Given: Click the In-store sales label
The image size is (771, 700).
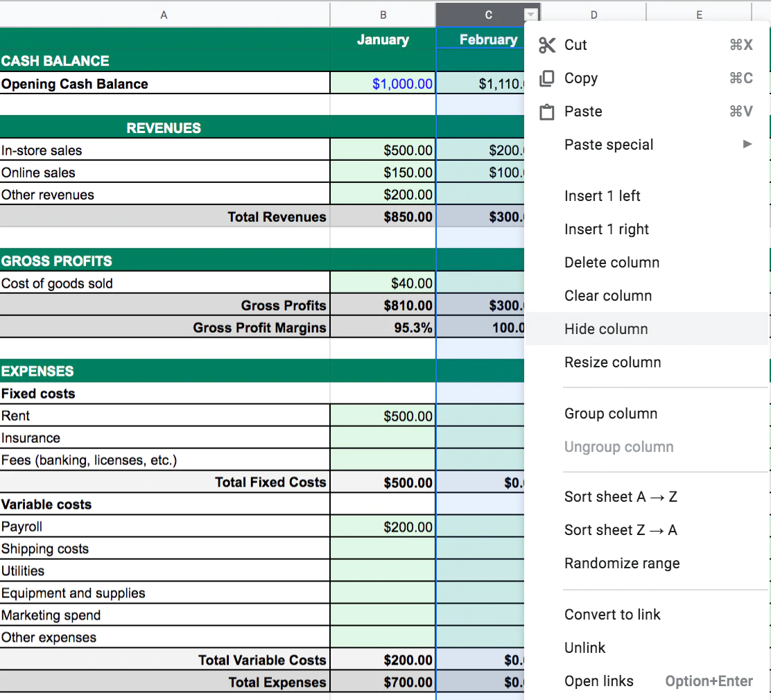Looking at the screenshot, I should pos(42,150).
